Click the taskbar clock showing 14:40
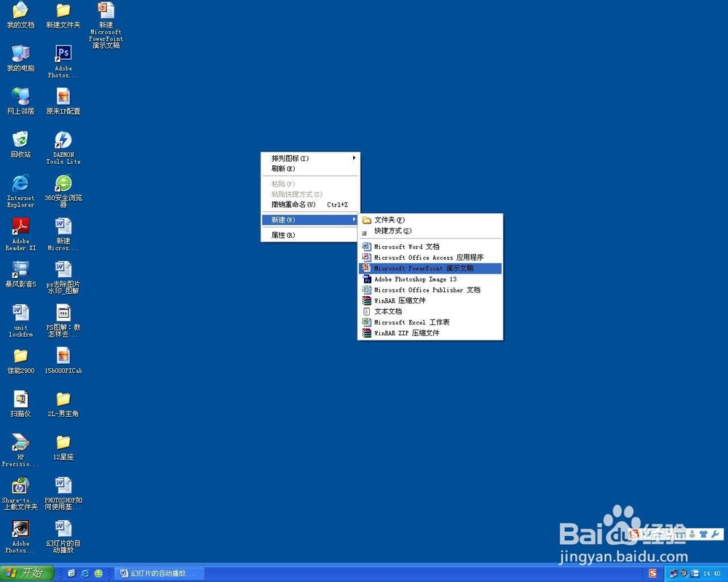The height and width of the screenshot is (582, 728). tap(712, 574)
